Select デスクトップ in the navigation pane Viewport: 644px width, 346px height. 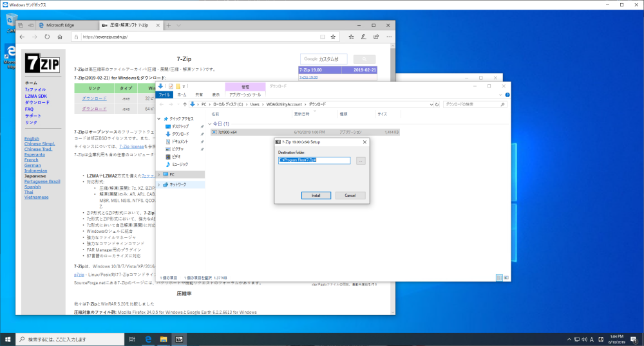(x=180, y=126)
